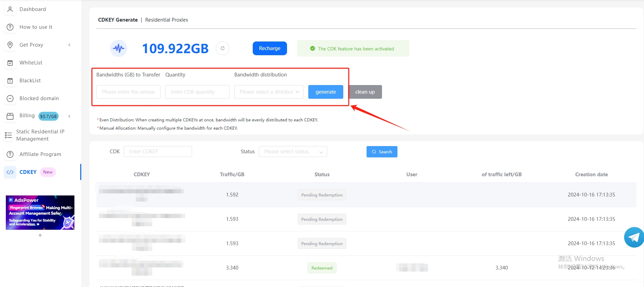Open the Bandwidth distribution dropdown
This screenshot has width=644, height=287.
269,92
